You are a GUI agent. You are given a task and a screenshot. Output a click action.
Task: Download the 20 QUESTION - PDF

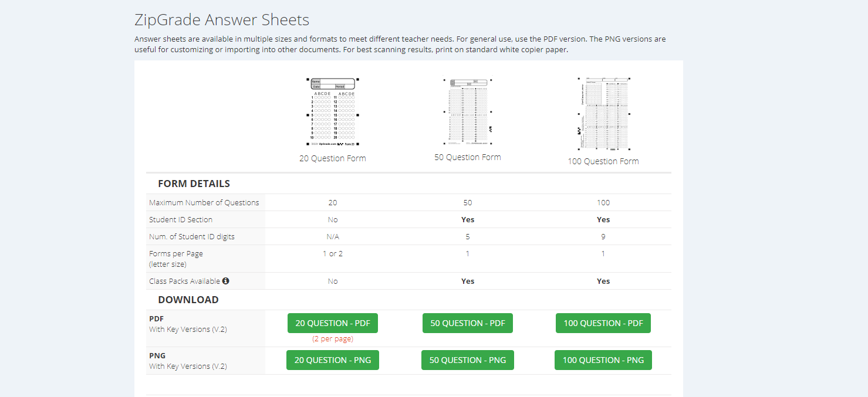333,323
